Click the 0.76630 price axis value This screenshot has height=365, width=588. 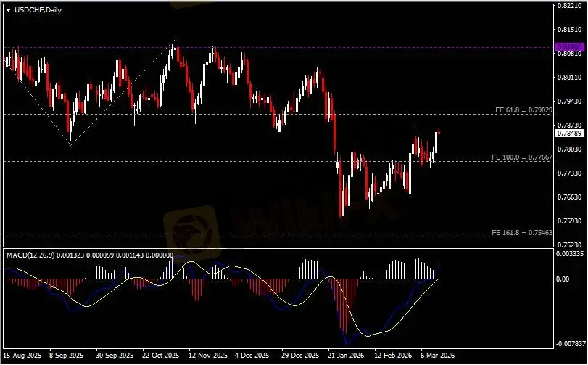click(569, 197)
